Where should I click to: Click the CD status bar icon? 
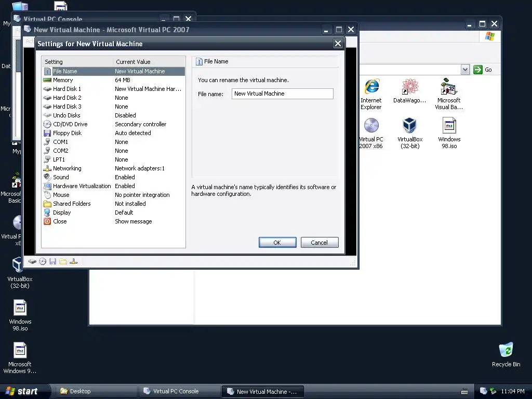[x=43, y=261]
